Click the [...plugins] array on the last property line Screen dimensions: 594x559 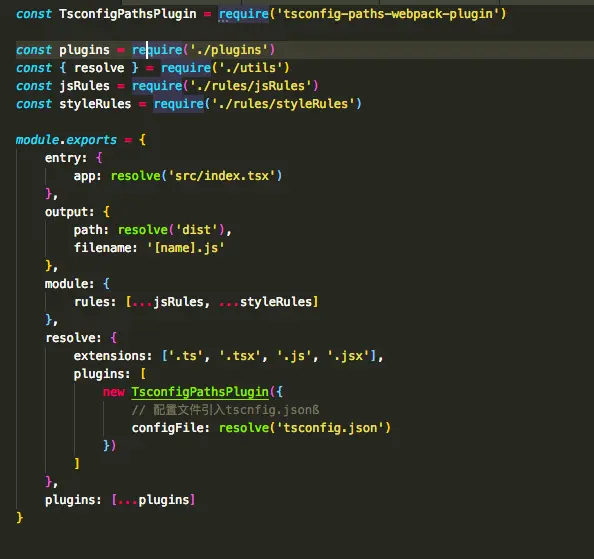tap(153, 500)
